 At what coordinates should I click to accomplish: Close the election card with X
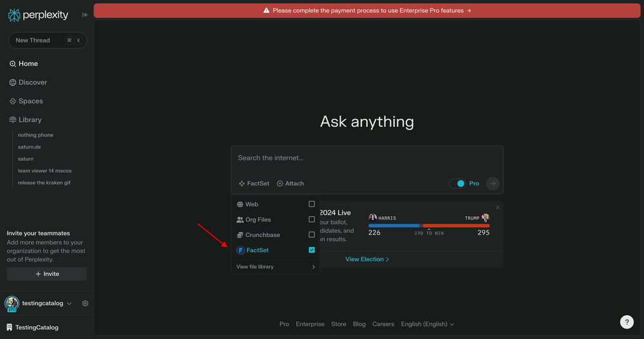coord(497,207)
